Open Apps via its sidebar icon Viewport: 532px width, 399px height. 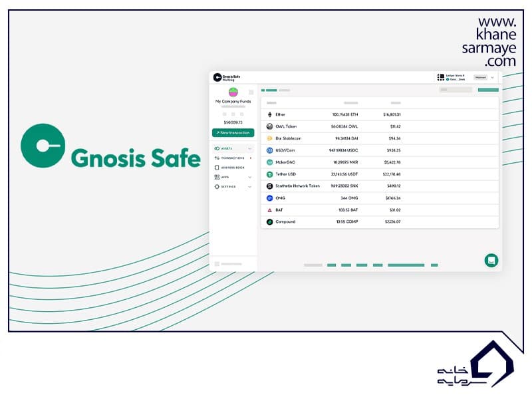pos(217,177)
